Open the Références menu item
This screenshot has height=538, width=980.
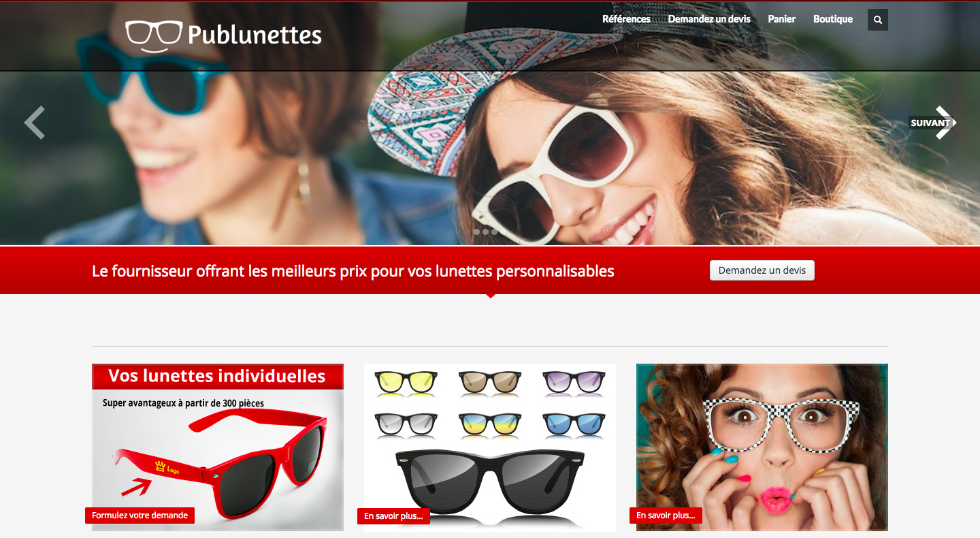coord(626,19)
